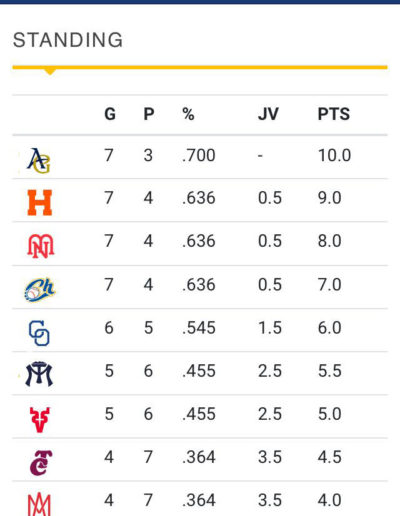Click the 5.5 points value cell

(330, 371)
